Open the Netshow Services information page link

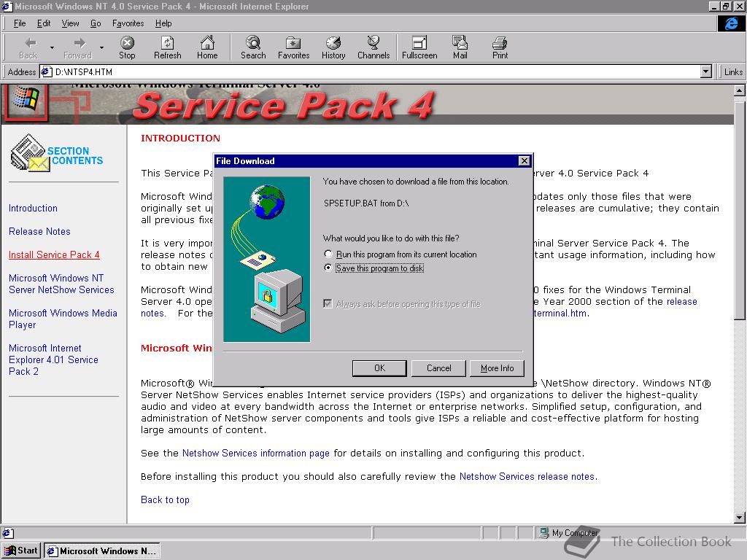(256, 453)
